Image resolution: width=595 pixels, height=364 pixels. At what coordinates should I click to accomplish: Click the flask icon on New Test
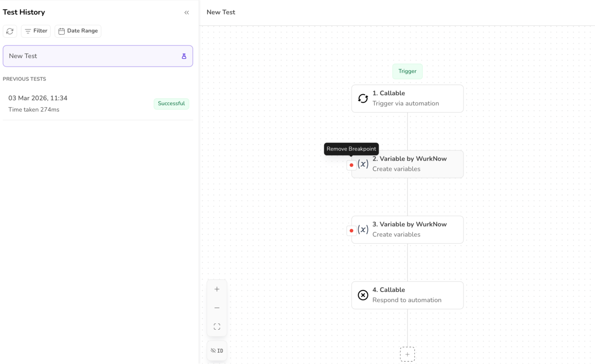coord(184,56)
